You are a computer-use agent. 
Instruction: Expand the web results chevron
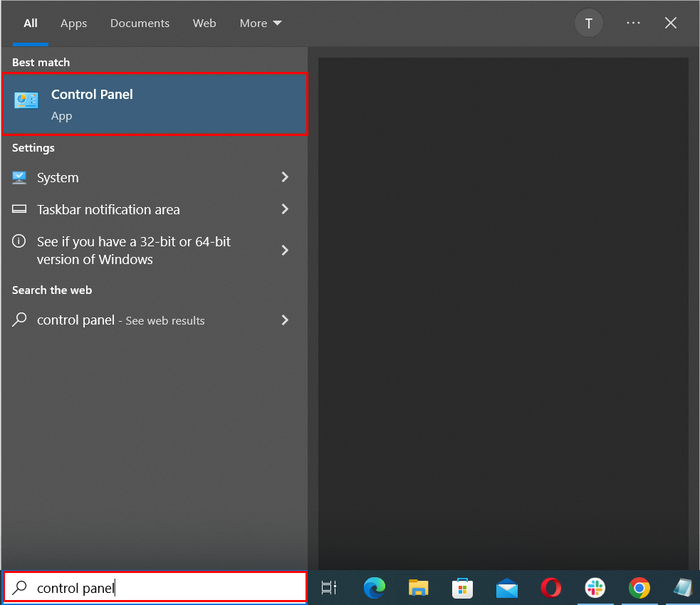284,320
